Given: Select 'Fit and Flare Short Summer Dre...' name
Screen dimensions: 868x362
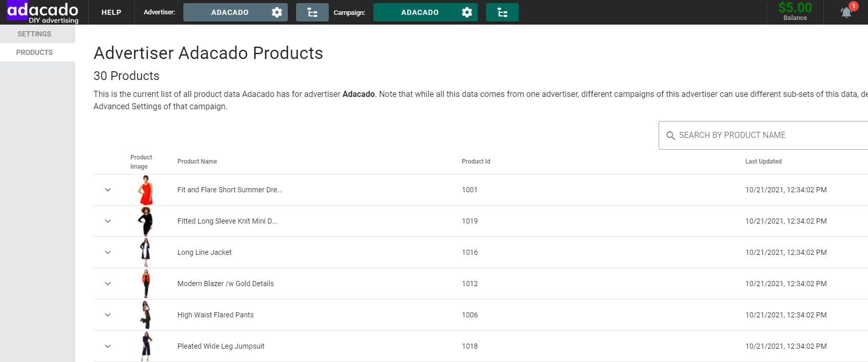Looking at the screenshot, I should tap(230, 190).
